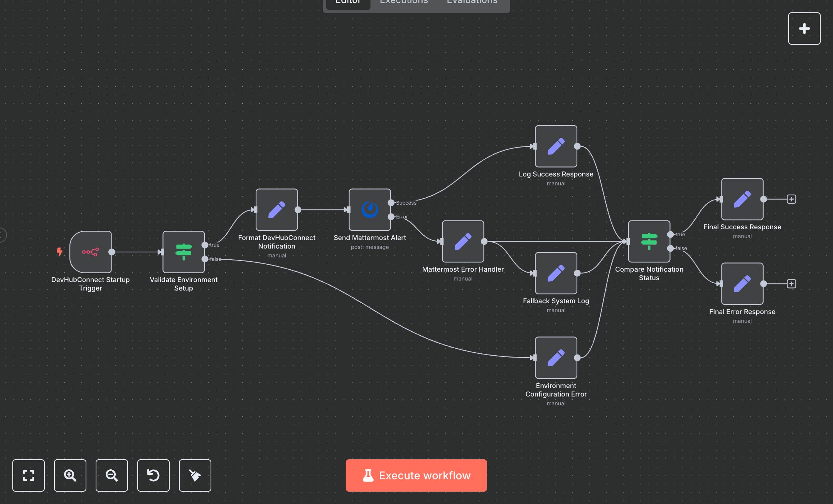
Task: Zoom out of the workflow canvas
Action: pyautogui.click(x=111, y=475)
